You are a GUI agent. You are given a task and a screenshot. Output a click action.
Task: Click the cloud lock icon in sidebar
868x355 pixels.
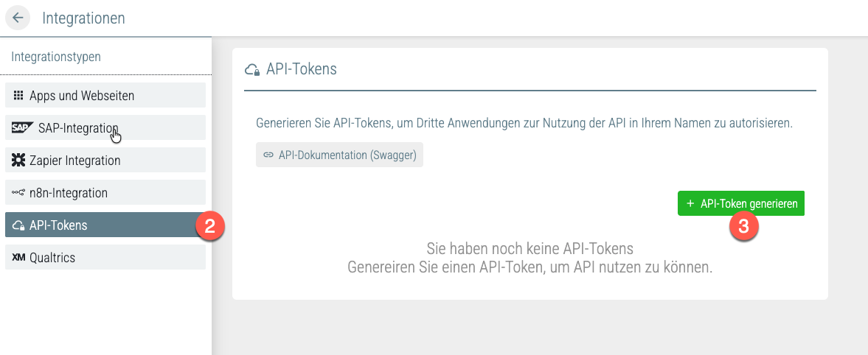pyautogui.click(x=18, y=225)
